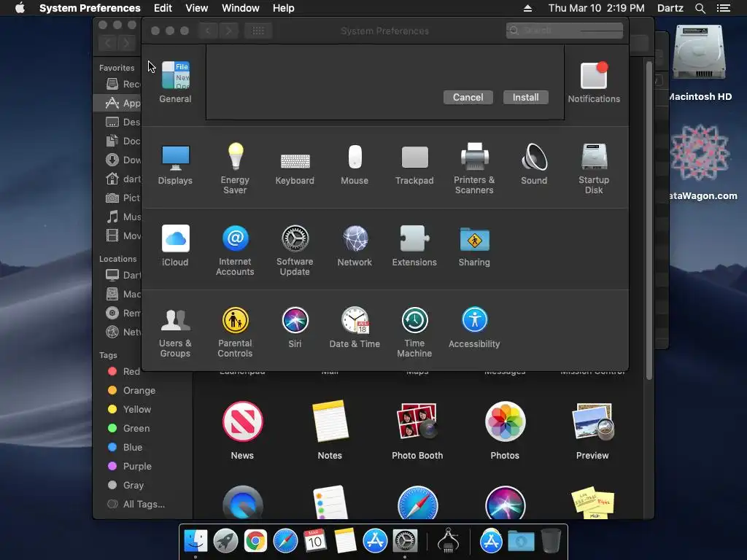Image resolution: width=747 pixels, height=560 pixels.
Task: Click the Finder window vertical scrollbar
Action: [649, 219]
